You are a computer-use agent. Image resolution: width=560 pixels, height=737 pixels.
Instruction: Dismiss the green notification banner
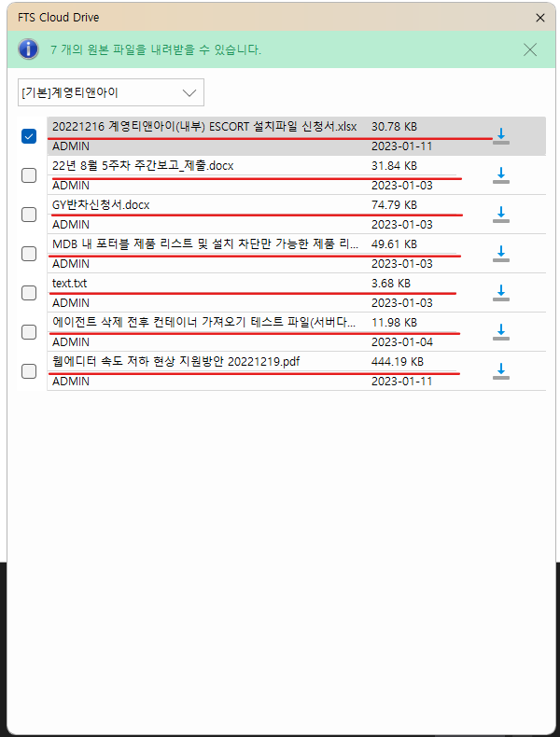tap(530, 50)
